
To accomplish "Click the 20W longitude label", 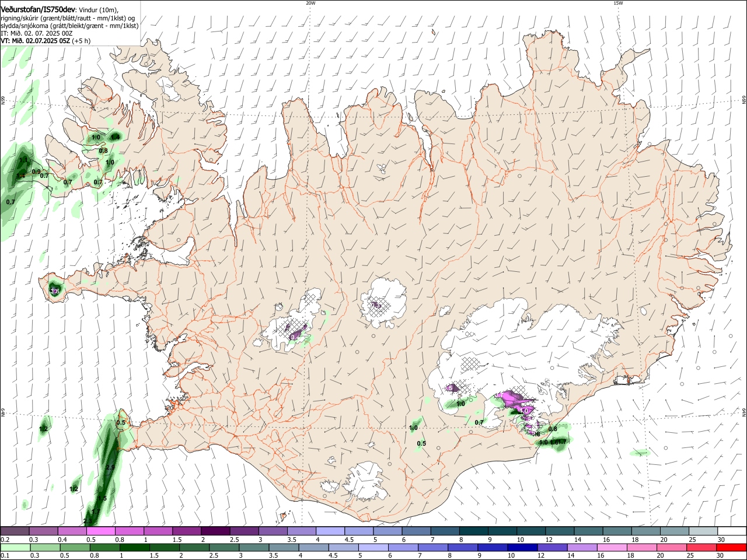I will coord(310,3).
